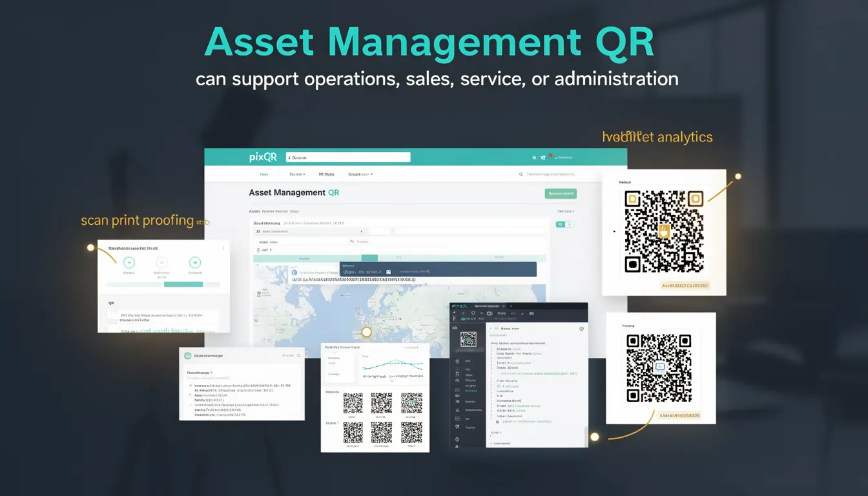Click the "Asset Management QR" page heading

(x=294, y=192)
